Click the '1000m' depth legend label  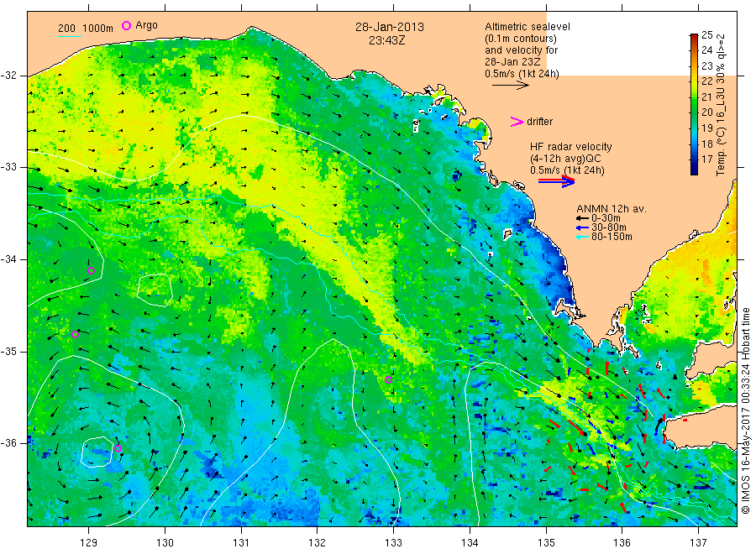[98, 29]
